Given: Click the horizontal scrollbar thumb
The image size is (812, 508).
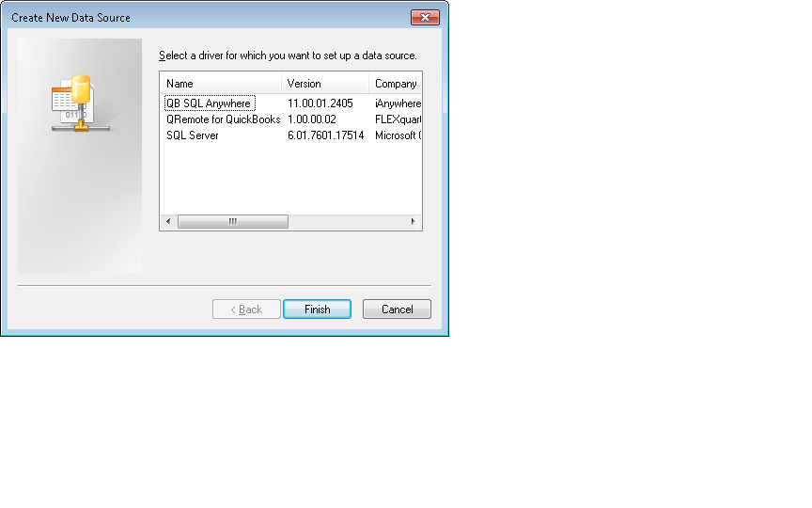Looking at the screenshot, I should pyautogui.click(x=233, y=221).
